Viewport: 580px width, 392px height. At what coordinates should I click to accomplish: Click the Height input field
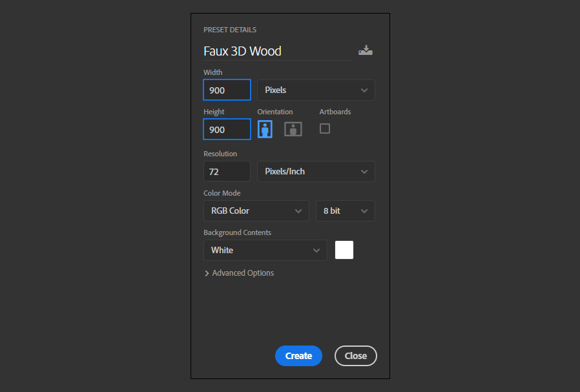coord(227,129)
